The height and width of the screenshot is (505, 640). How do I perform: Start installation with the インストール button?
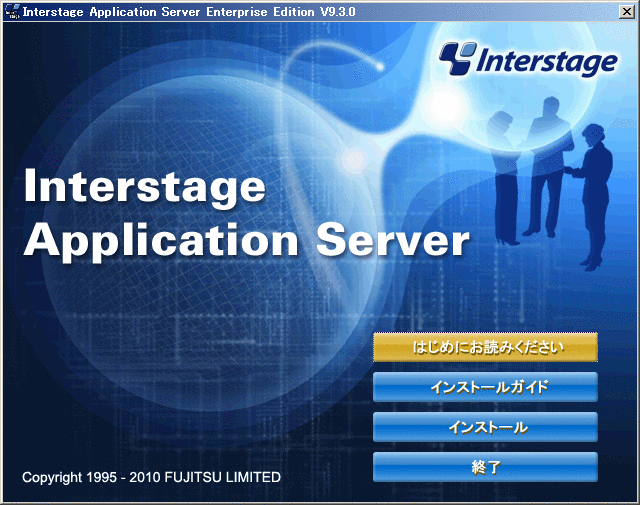coord(485,427)
